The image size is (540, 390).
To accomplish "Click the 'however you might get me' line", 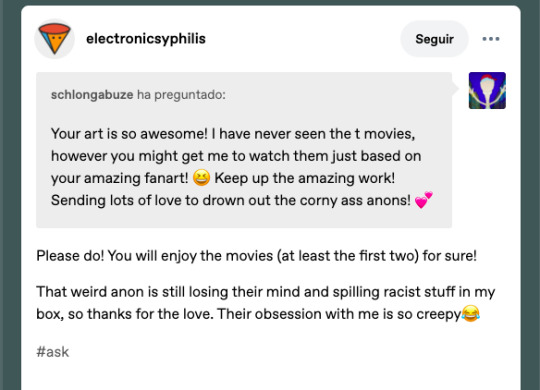I will [236, 156].
